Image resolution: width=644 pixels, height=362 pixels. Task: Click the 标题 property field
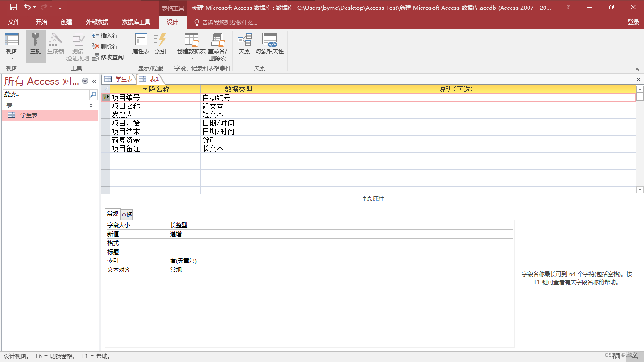pyautogui.click(x=341, y=252)
